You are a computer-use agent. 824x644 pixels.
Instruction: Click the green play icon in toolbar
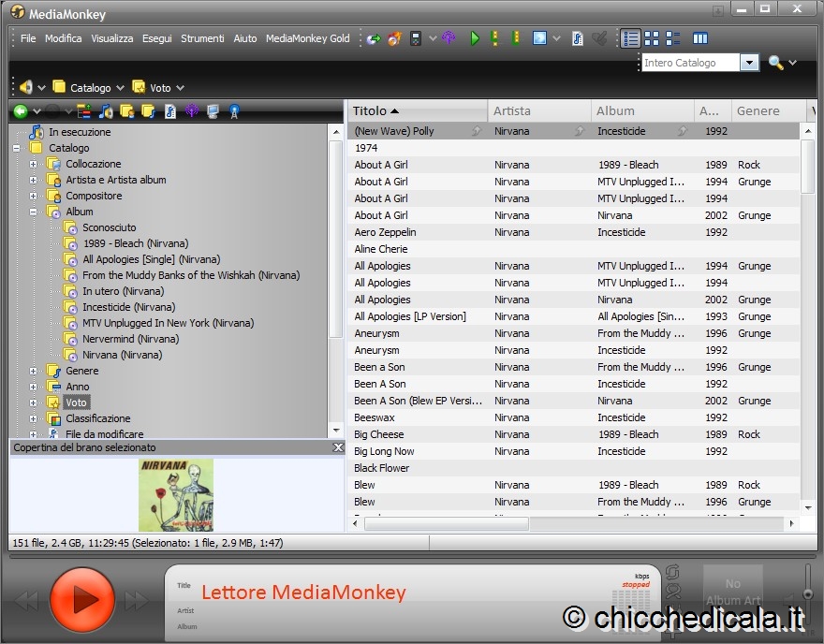pos(475,38)
